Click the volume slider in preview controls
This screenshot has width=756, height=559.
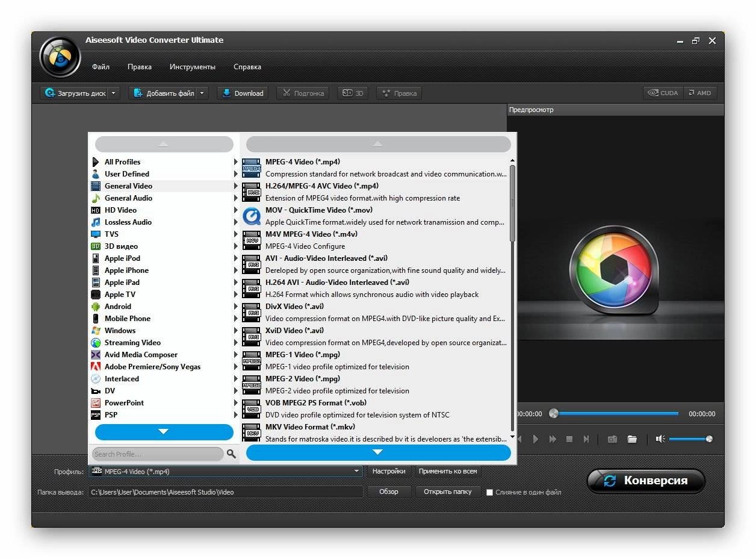690,439
